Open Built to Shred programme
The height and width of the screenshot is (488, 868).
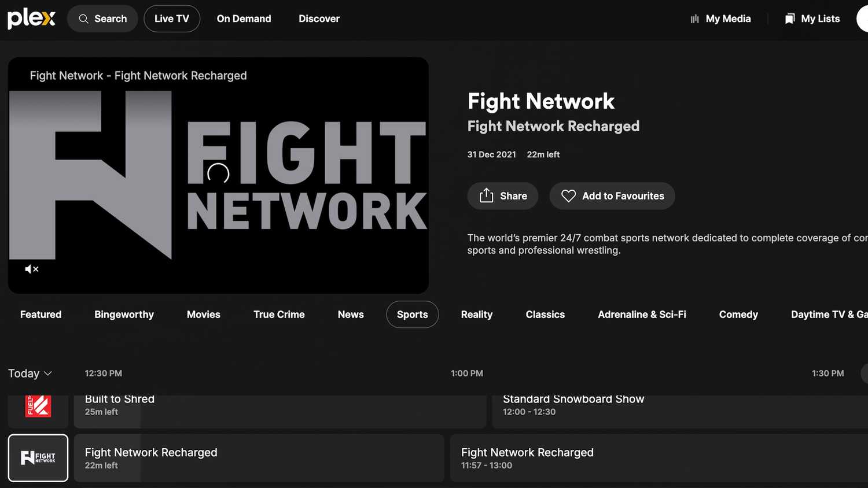pos(280,412)
